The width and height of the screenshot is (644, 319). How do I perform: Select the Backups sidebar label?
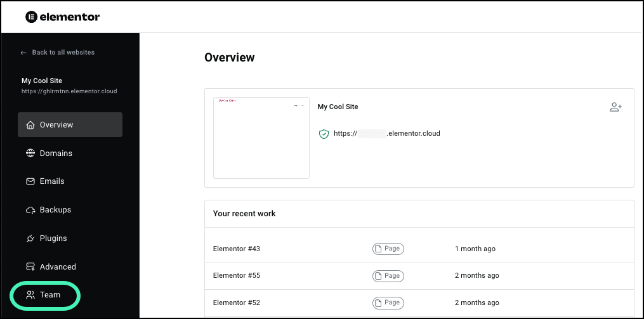click(x=55, y=210)
